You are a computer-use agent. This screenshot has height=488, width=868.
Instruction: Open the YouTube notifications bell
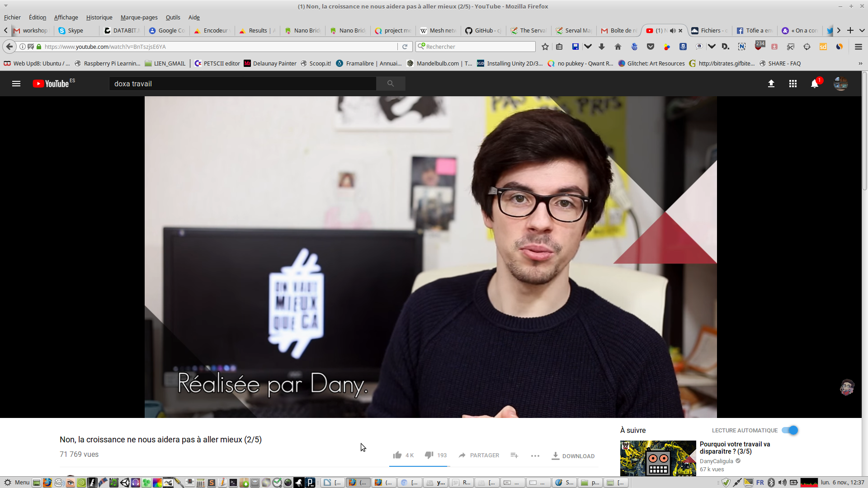click(815, 84)
